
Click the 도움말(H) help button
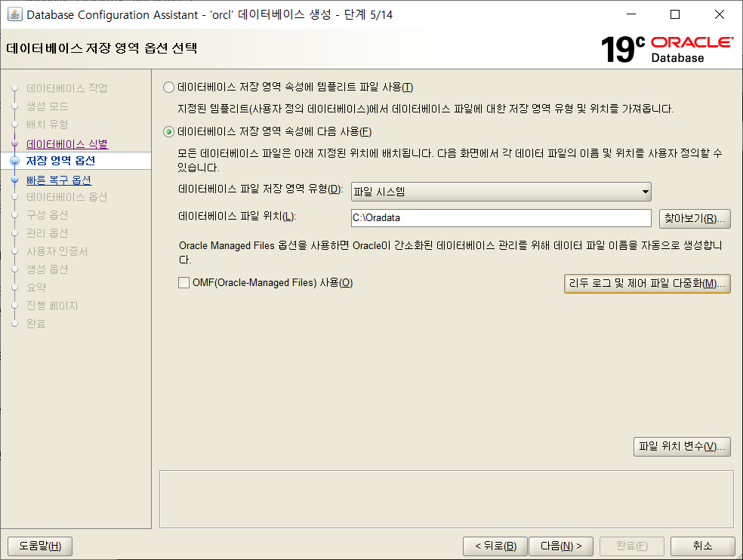(40, 546)
